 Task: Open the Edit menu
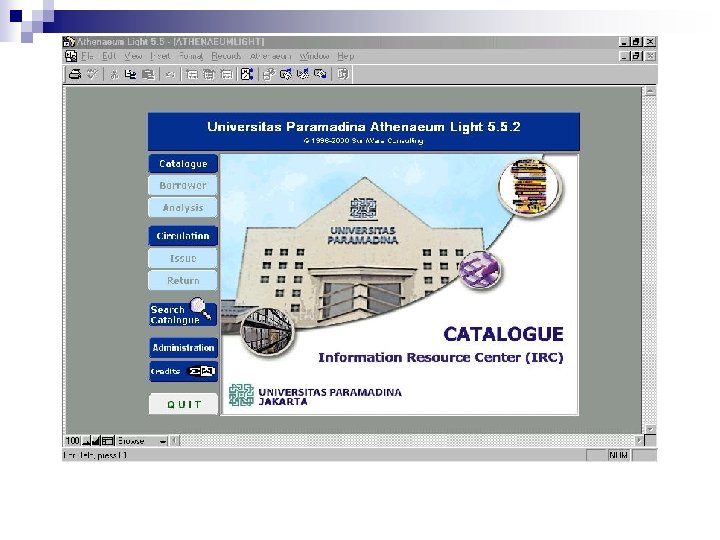click(x=109, y=56)
